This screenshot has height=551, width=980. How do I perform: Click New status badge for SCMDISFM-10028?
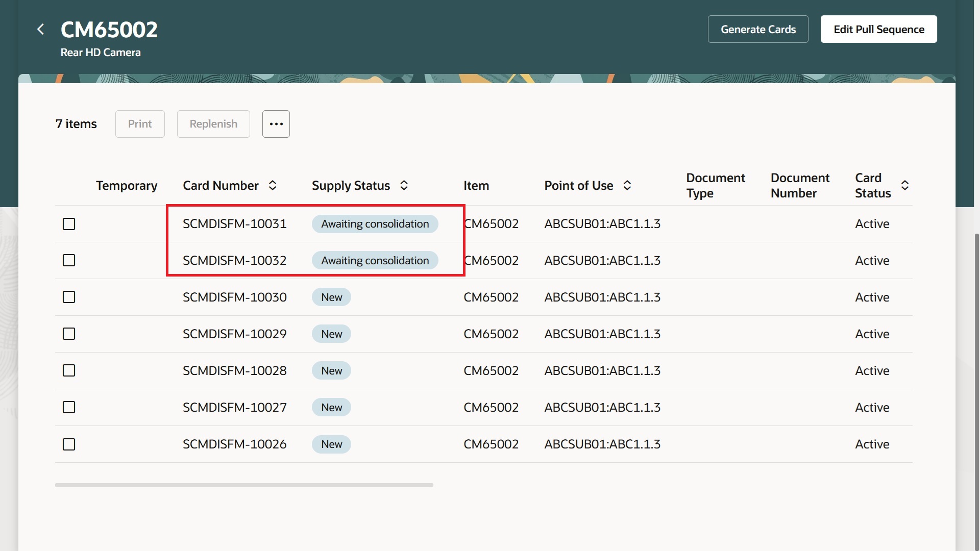(x=331, y=371)
